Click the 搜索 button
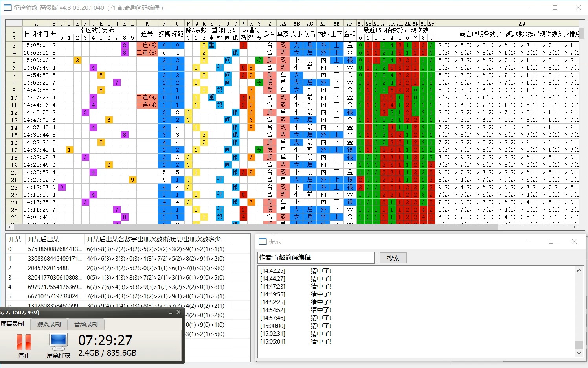The image size is (588, 368). click(393, 258)
